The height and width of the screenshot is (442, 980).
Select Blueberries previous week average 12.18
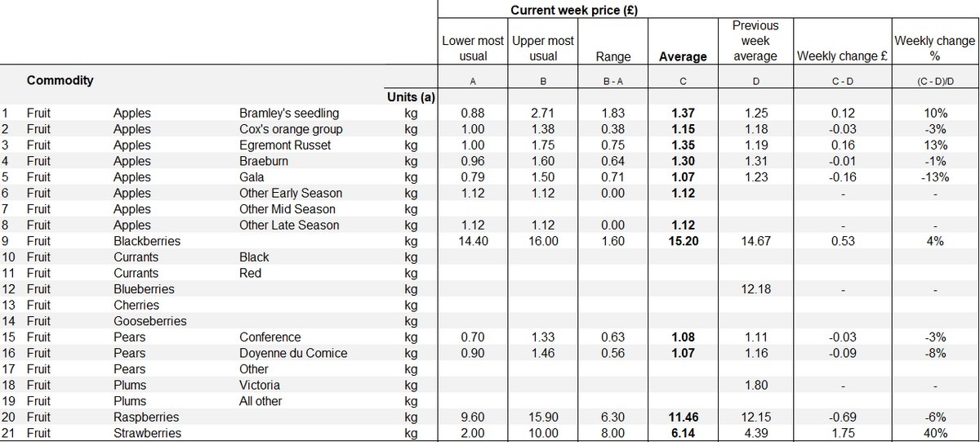click(x=755, y=289)
